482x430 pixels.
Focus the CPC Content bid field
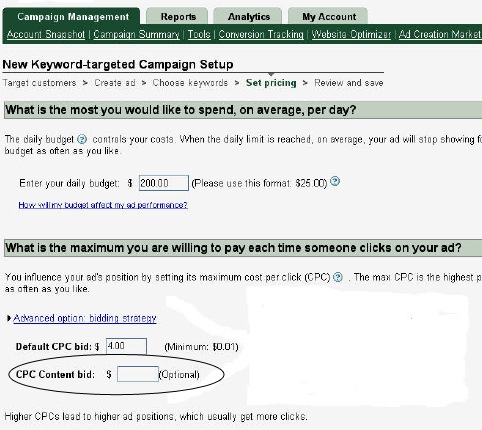138,374
